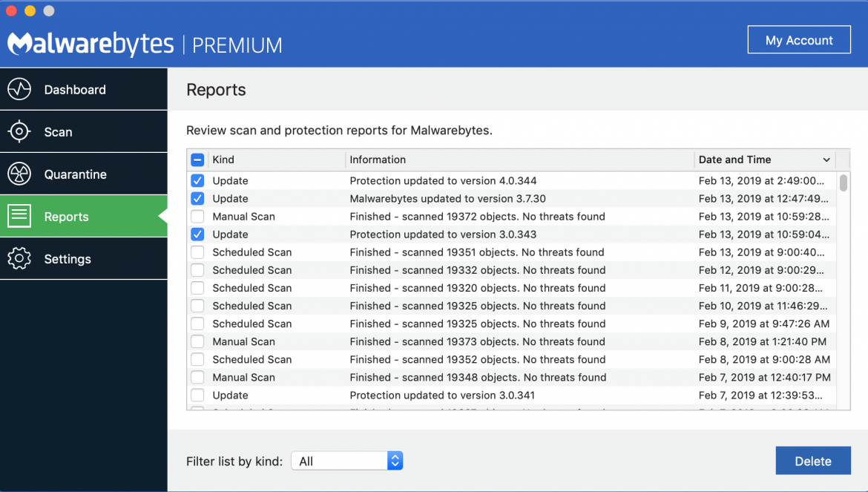The width and height of the screenshot is (868, 492).
Task: Click the Malwarebytes logo
Action: pos(89,43)
